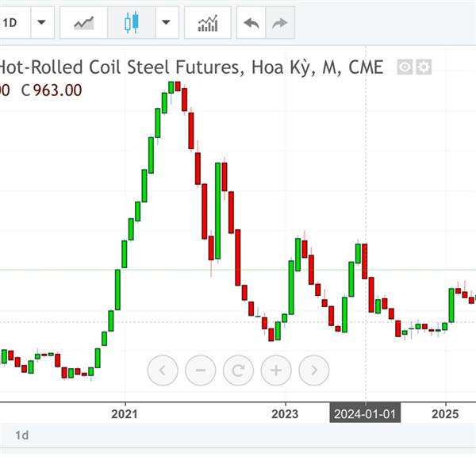
Task: Click the Hot-Rolled Coil Steel Futures title
Action: [191, 67]
